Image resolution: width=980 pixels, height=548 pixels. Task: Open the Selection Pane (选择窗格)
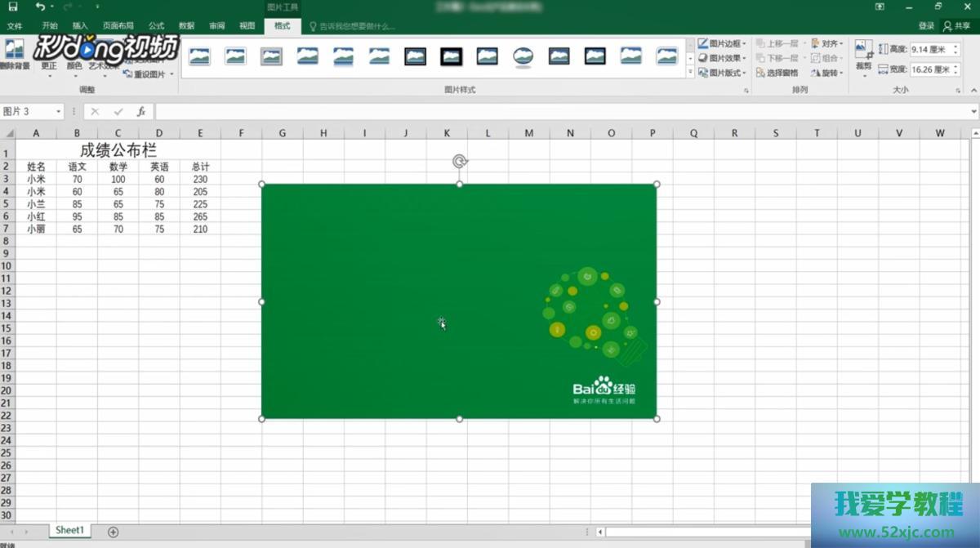click(x=777, y=73)
